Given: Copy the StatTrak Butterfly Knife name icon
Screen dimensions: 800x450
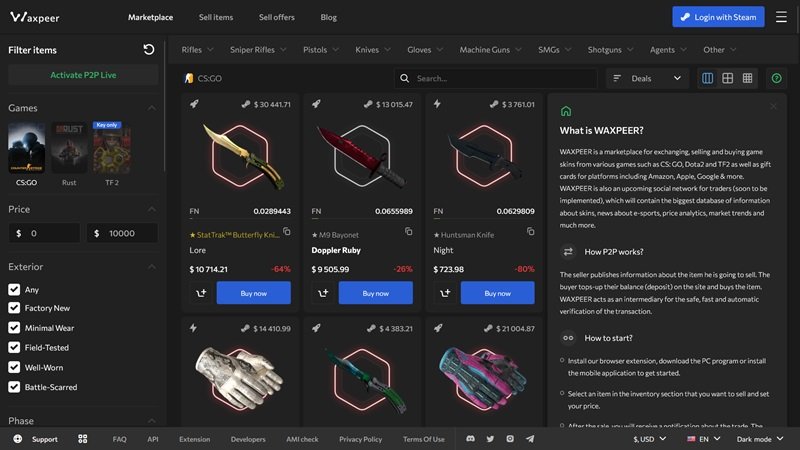Looking at the screenshot, I should pos(287,231).
